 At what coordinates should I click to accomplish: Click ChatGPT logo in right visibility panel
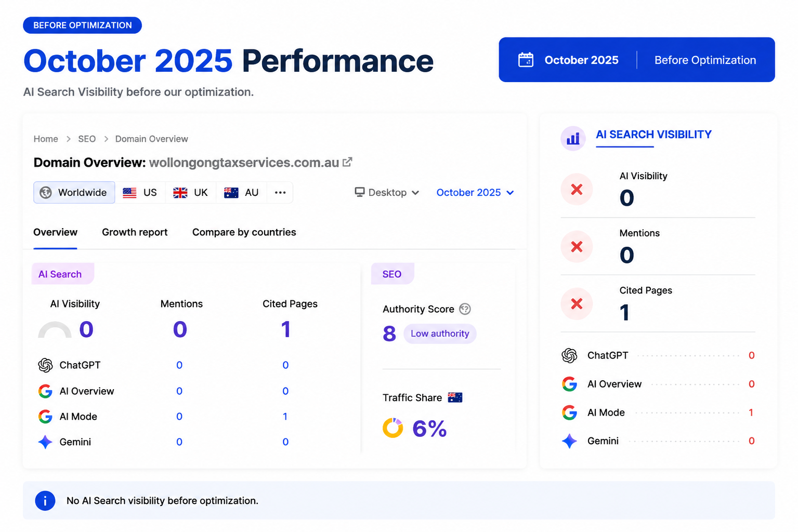[x=569, y=355]
